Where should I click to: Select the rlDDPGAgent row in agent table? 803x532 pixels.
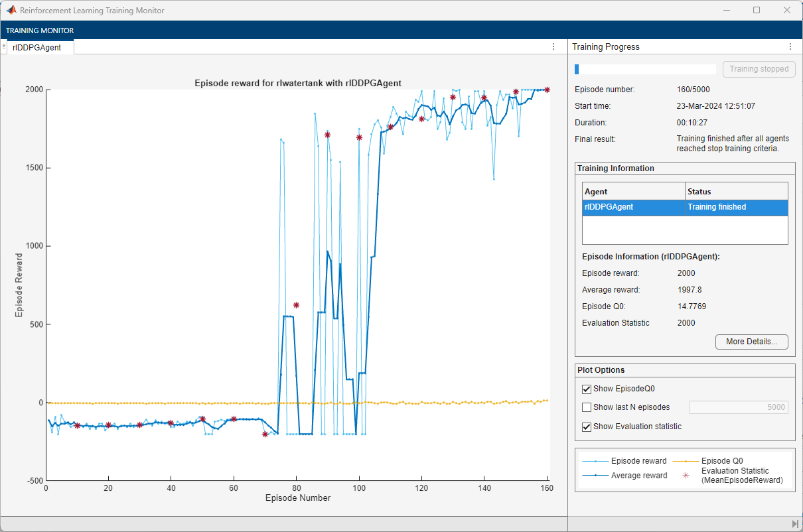pyautogui.click(x=633, y=207)
